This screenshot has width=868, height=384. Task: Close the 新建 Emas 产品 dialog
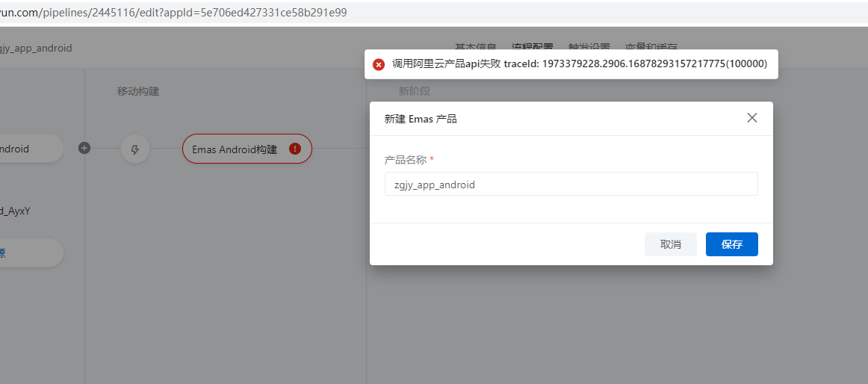pos(751,118)
